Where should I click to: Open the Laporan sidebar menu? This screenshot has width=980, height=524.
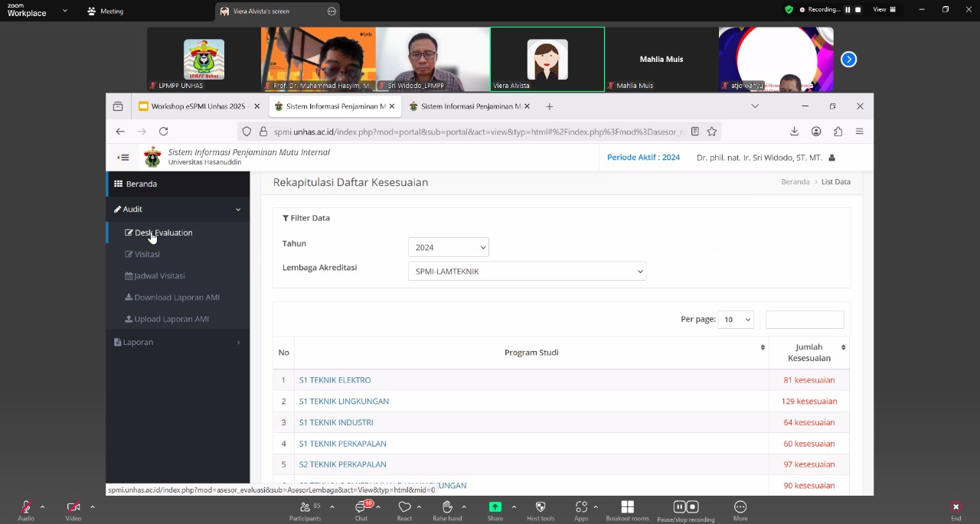pos(139,342)
